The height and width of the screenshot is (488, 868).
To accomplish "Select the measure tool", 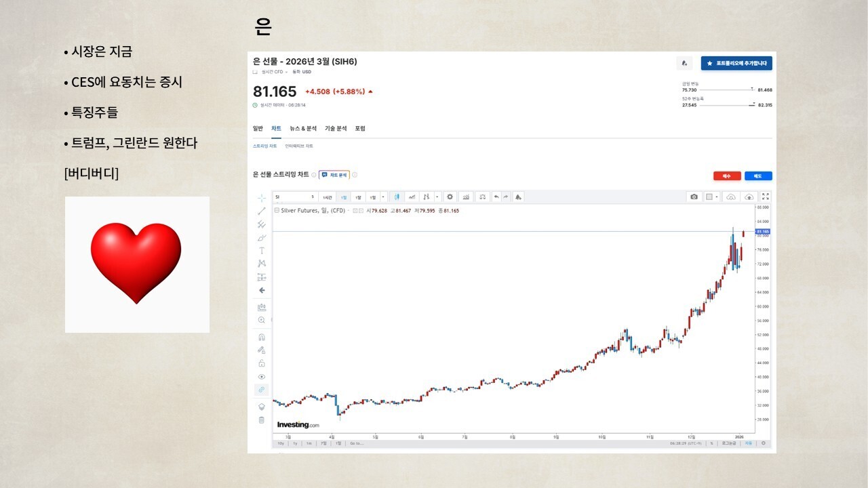I will [262, 307].
